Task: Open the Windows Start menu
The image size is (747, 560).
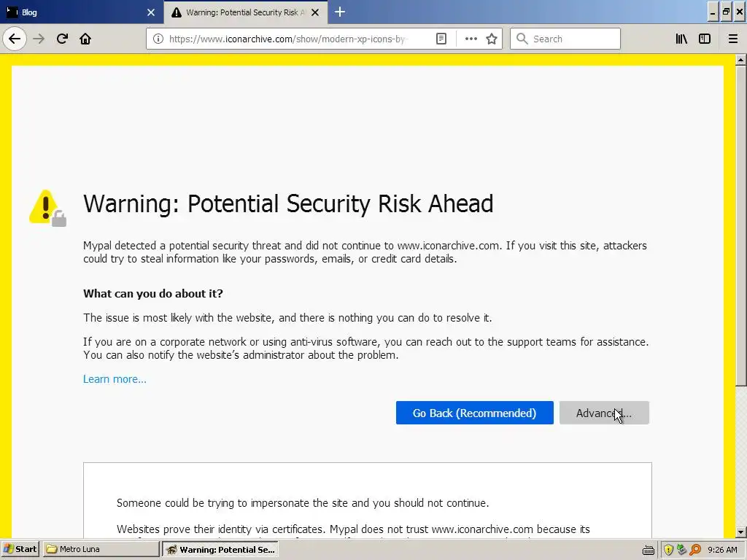Action: (x=20, y=549)
